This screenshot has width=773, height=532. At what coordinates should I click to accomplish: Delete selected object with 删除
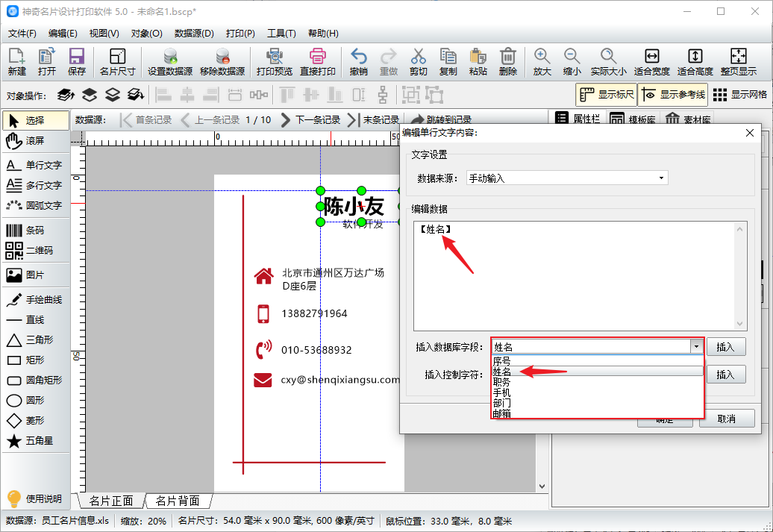pos(508,62)
